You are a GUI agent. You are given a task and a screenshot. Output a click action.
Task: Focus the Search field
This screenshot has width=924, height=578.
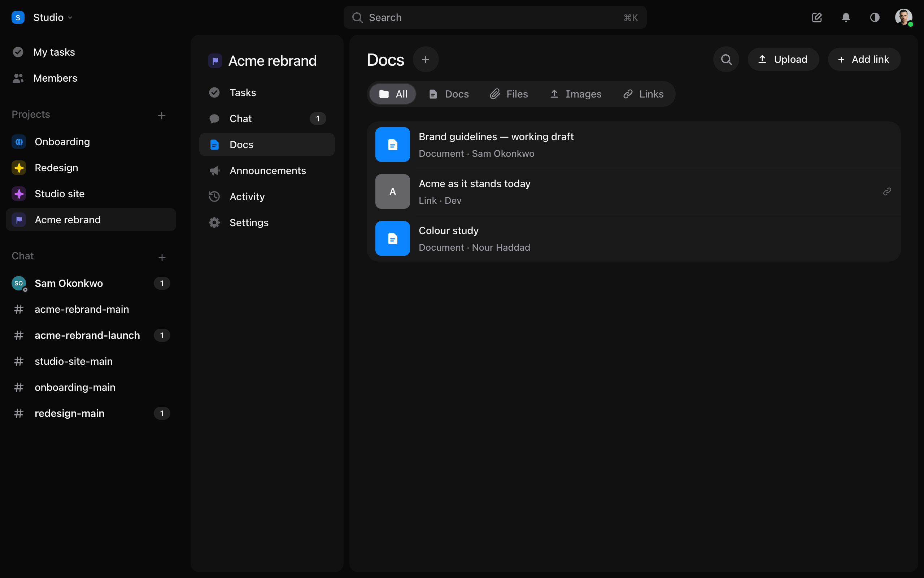495,18
